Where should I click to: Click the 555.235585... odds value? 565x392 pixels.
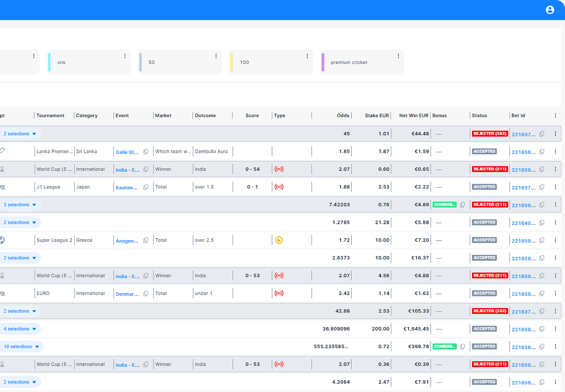coord(331,346)
